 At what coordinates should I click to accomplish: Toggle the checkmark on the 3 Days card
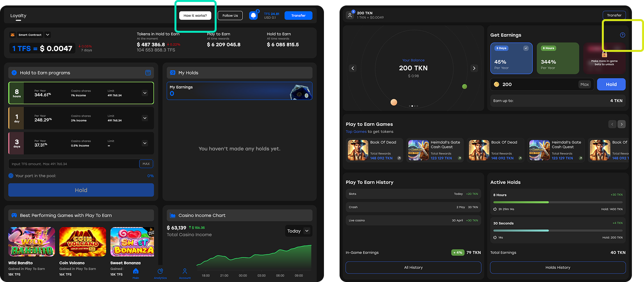[x=526, y=48]
